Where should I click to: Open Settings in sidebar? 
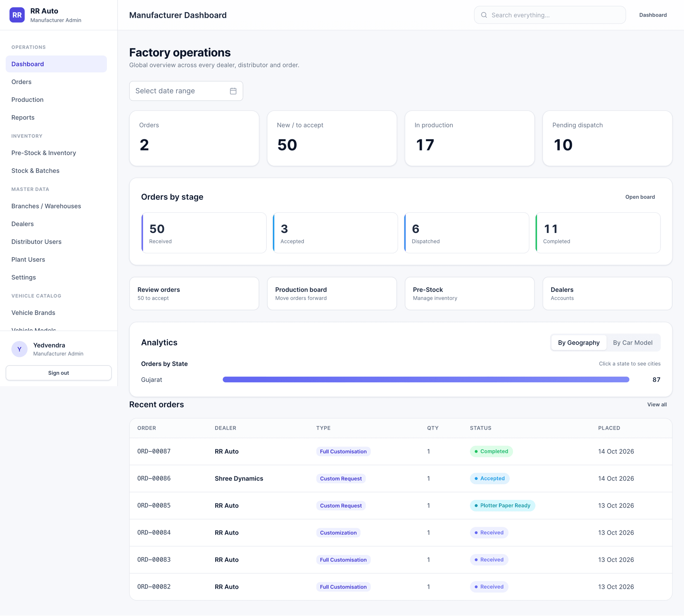coord(56,277)
